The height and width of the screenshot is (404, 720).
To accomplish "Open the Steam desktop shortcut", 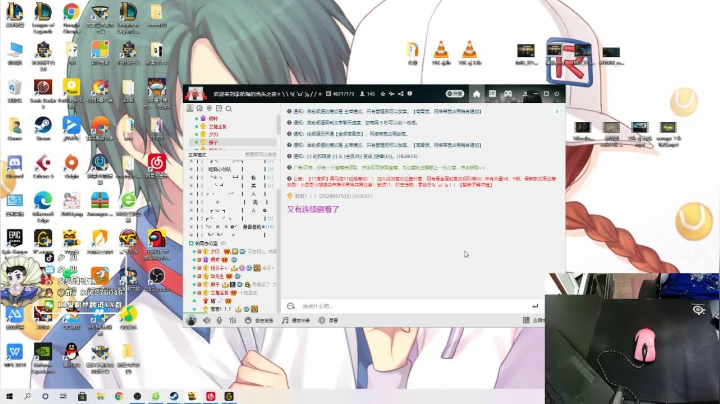I will [43, 129].
